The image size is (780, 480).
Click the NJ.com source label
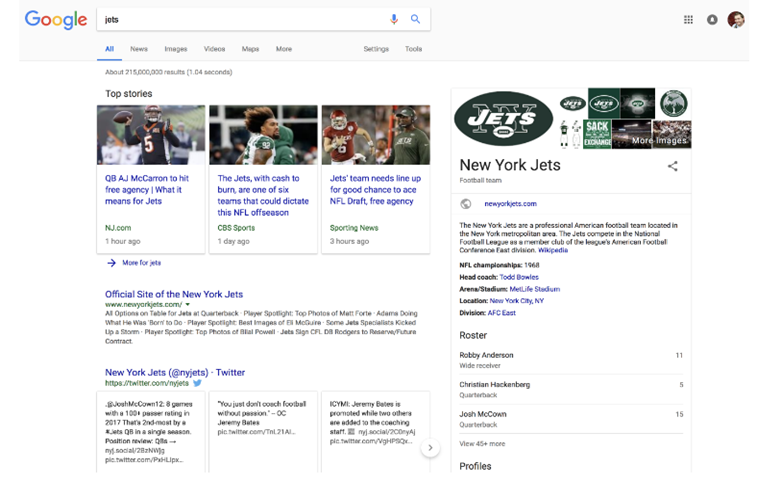pyautogui.click(x=118, y=228)
